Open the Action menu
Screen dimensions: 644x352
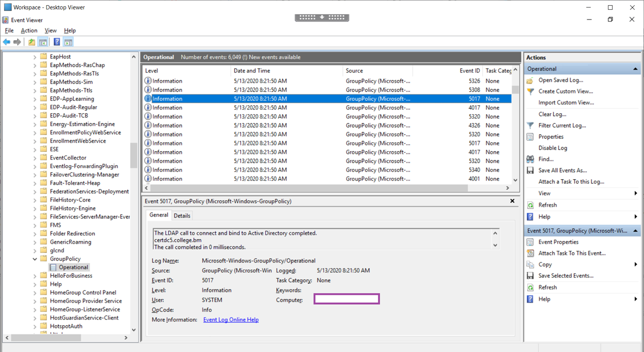[x=29, y=30]
